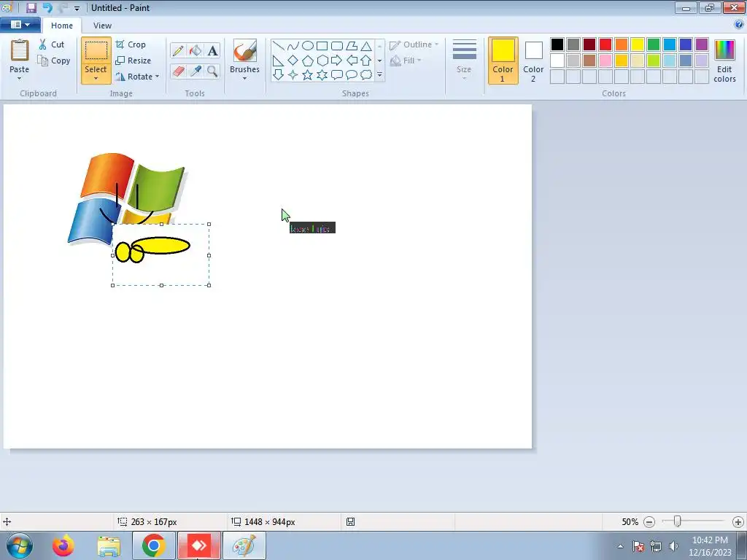Image resolution: width=747 pixels, height=560 pixels.
Task: Choose the Oval callout shape
Action: 352,75
